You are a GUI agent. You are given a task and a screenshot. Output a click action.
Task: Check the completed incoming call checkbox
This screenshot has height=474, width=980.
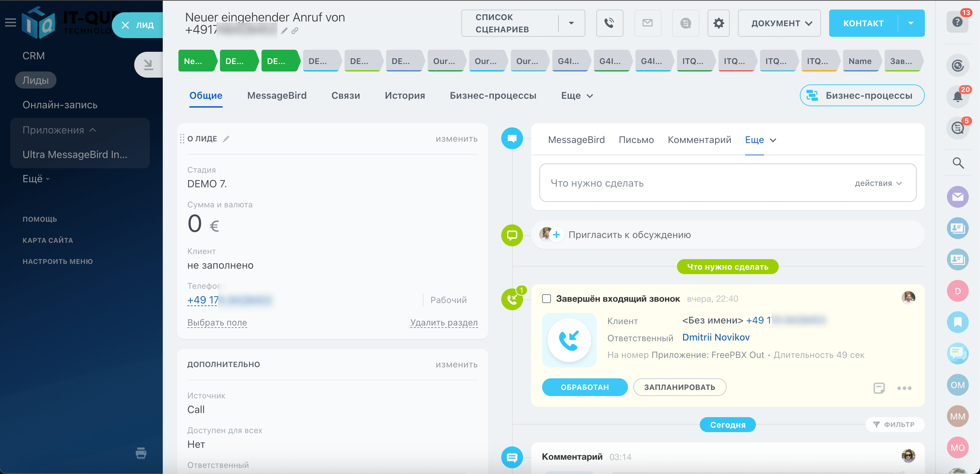pos(546,299)
